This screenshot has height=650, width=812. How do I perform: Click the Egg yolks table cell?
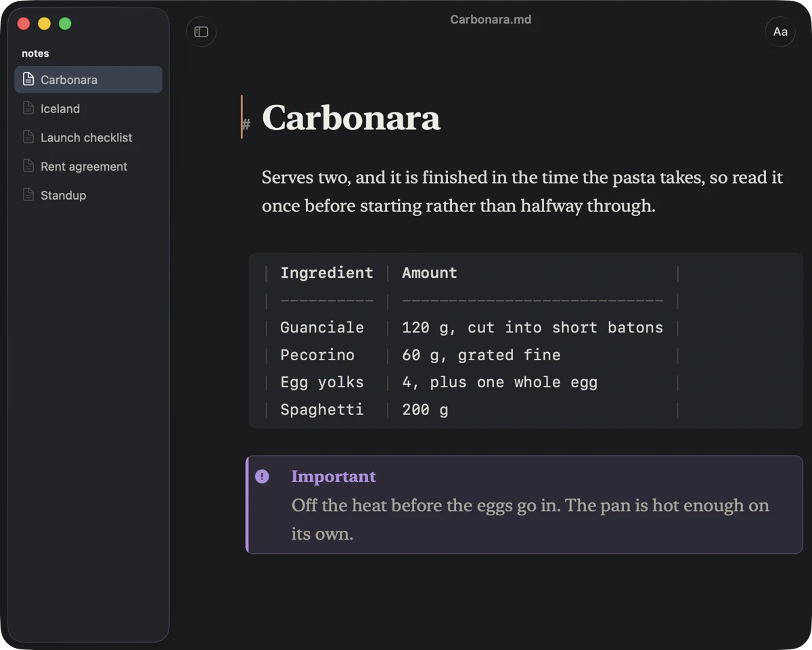[x=322, y=383]
